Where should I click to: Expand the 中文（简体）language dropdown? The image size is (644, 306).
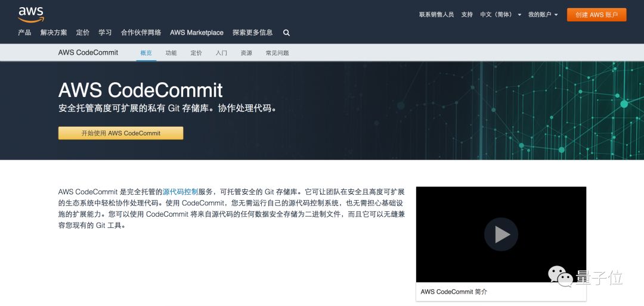tap(501, 14)
